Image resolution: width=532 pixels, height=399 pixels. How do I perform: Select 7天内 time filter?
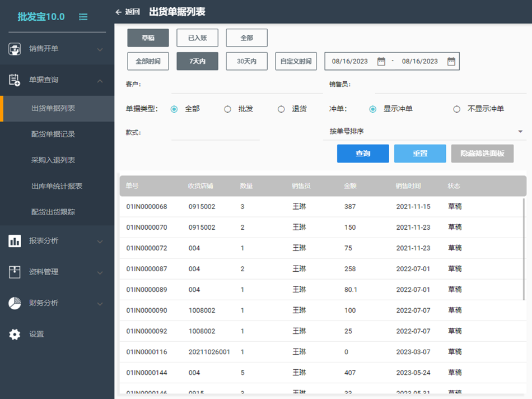click(198, 61)
